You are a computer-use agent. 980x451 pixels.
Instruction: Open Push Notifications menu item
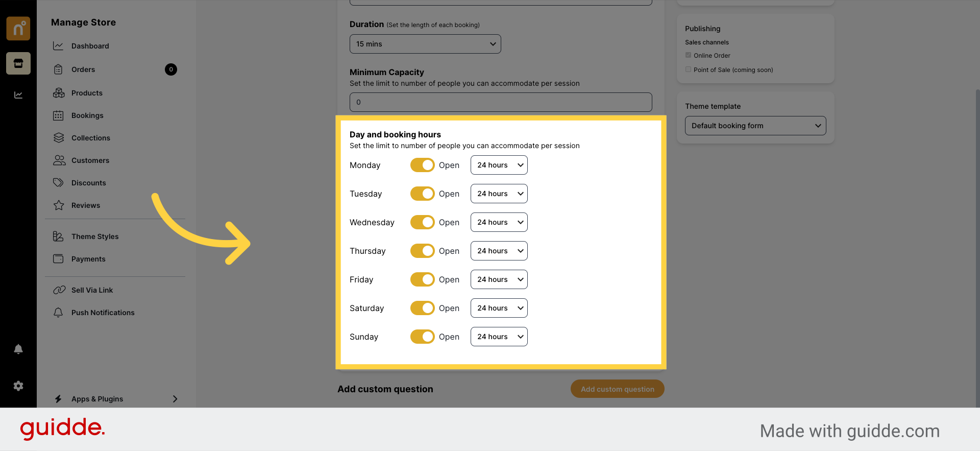pos(103,313)
